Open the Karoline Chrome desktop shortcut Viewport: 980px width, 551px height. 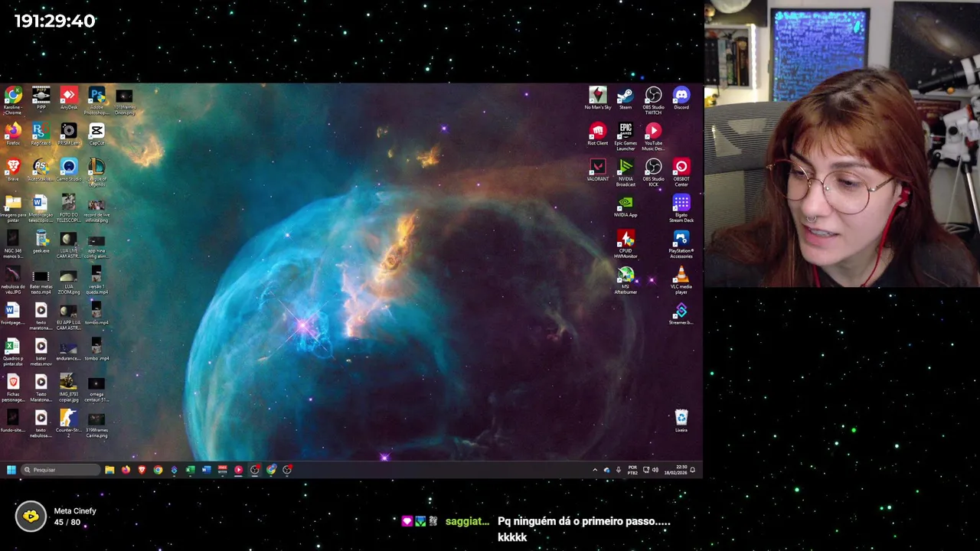(13, 99)
